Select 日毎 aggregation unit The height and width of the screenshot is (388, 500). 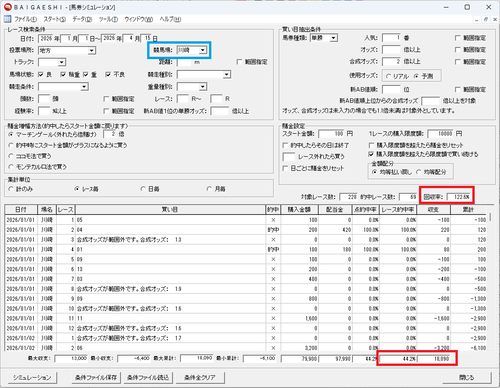pyautogui.click(x=143, y=189)
